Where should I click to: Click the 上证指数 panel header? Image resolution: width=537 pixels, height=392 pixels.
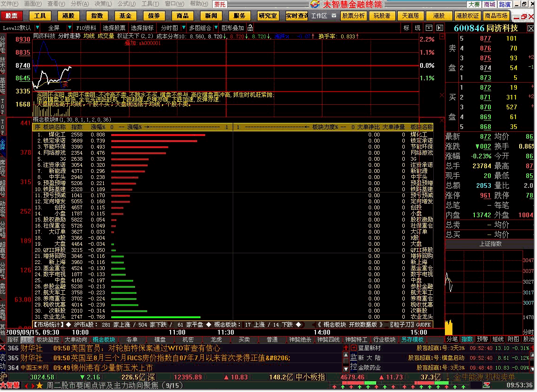(x=490, y=244)
